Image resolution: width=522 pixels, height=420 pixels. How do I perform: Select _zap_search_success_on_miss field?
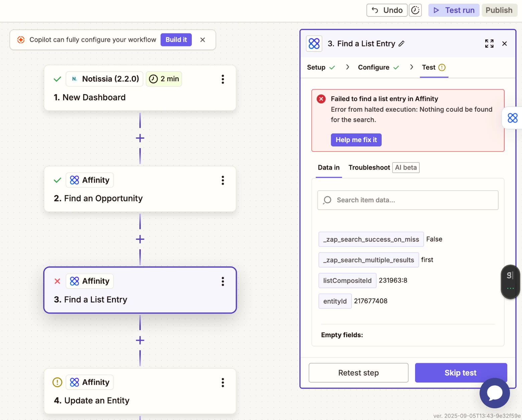point(371,239)
